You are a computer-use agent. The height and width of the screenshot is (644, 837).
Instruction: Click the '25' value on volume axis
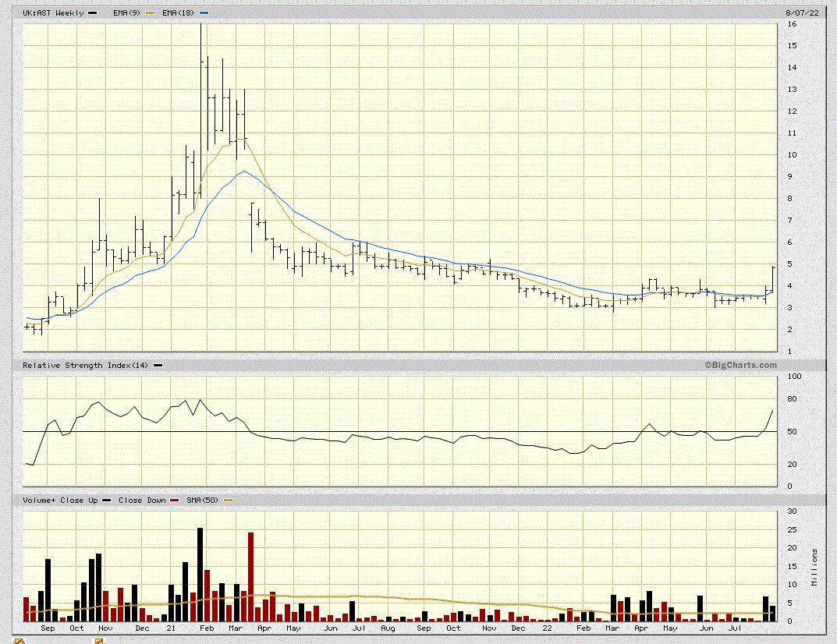[x=793, y=530]
